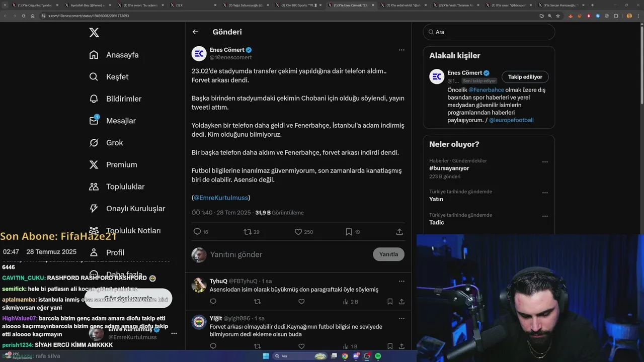Open Anasayfa from the left sidebar

coord(114,55)
